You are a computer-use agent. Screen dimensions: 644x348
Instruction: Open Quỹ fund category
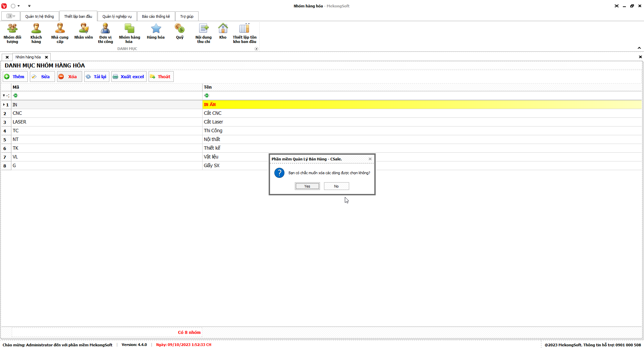pyautogui.click(x=180, y=32)
